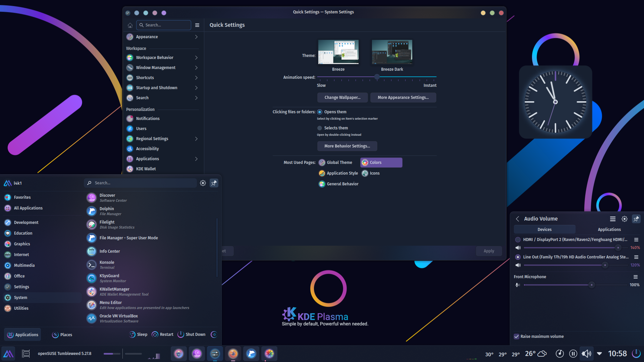Select the Selects them radio option
Viewport: 644px width, 362px height.
coord(320,128)
